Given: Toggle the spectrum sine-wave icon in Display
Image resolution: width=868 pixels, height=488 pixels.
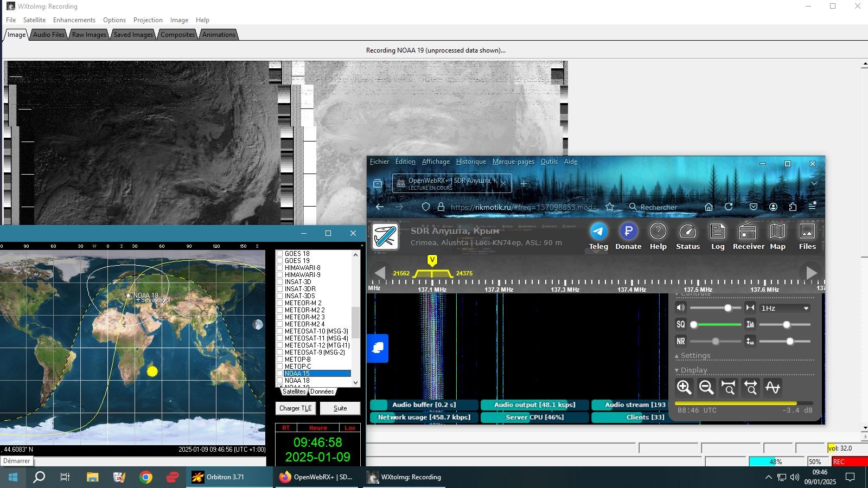Looking at the screenshot, I should pyautogui.click(x=773, y=387).
